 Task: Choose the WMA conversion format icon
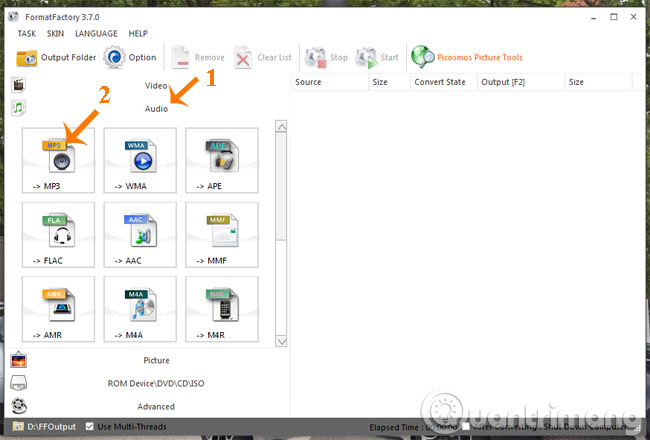[140, 160]
